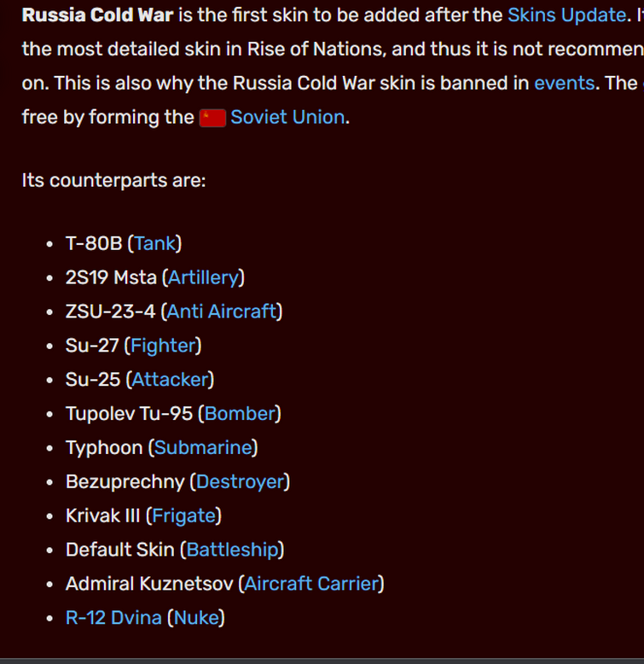Open the Submarine link
Image resolution: width=644 pixels, height=664 pixels.
tap(204, 447)
